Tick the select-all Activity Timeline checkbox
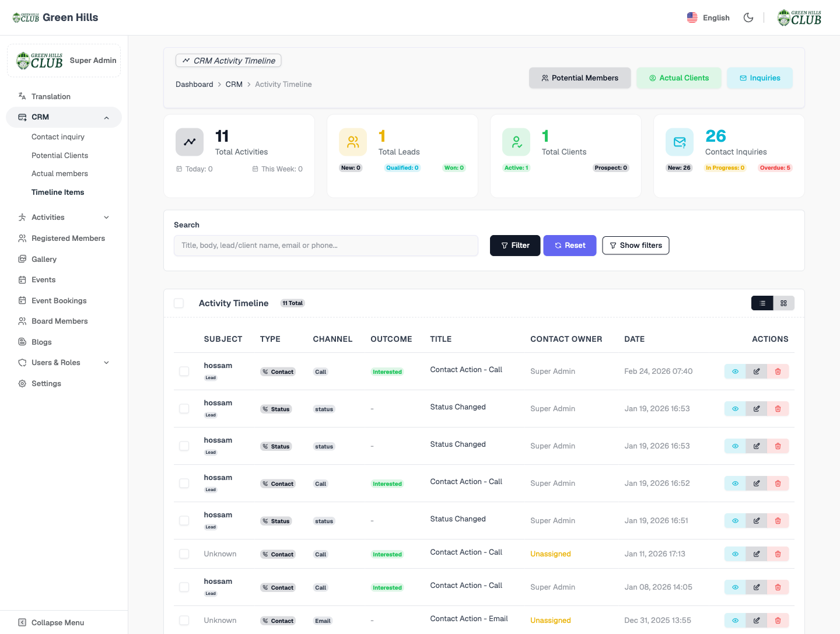This screenshot has height=634, width=840. (179, 303)
